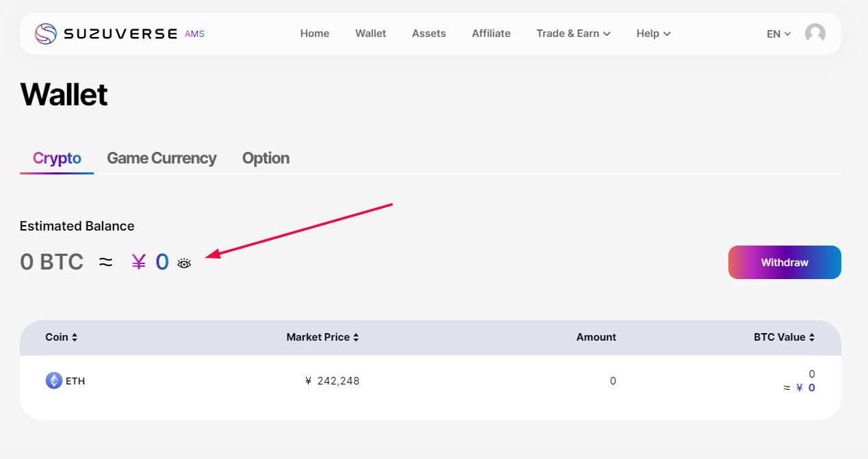Switch to the Game Currency tab
The height and width of the screenshot is (459, 868).
162,158
